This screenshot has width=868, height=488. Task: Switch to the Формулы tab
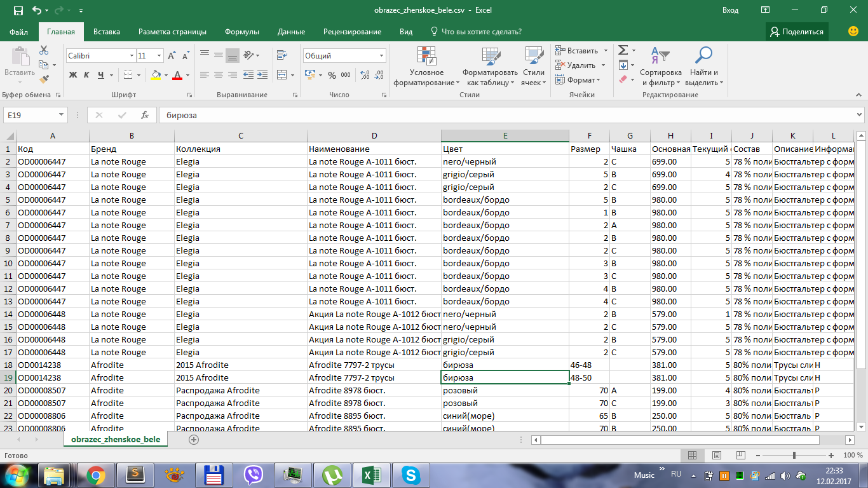click(x=242, y=32)
